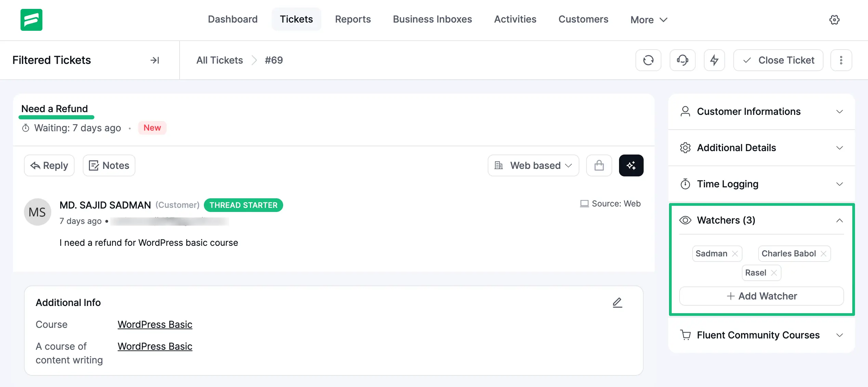Remove Sadman from watchers

(735, 253)
